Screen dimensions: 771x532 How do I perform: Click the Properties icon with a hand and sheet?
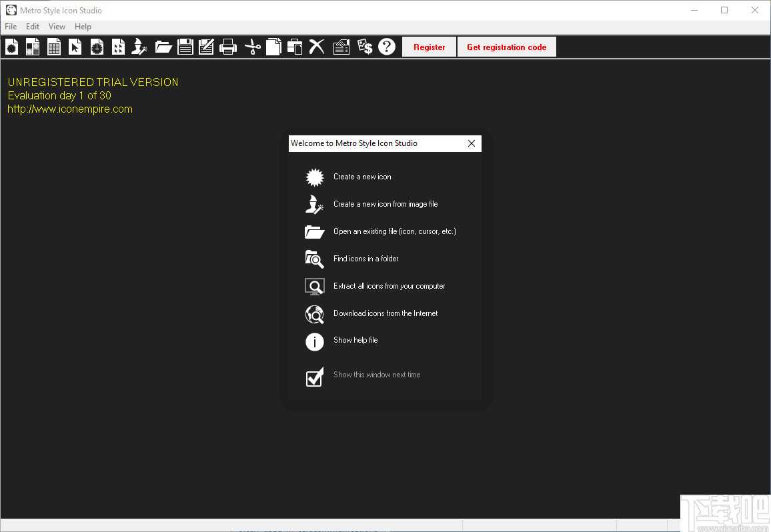coord(341,47)
